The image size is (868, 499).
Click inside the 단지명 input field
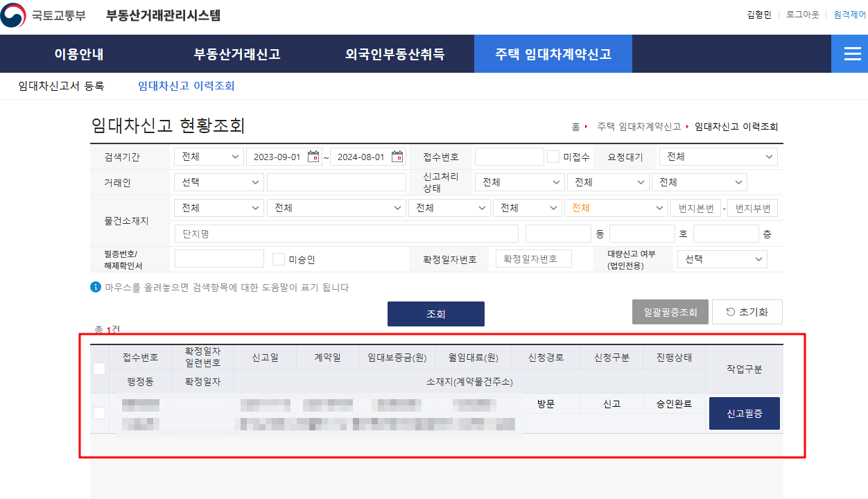coord(347,234)
